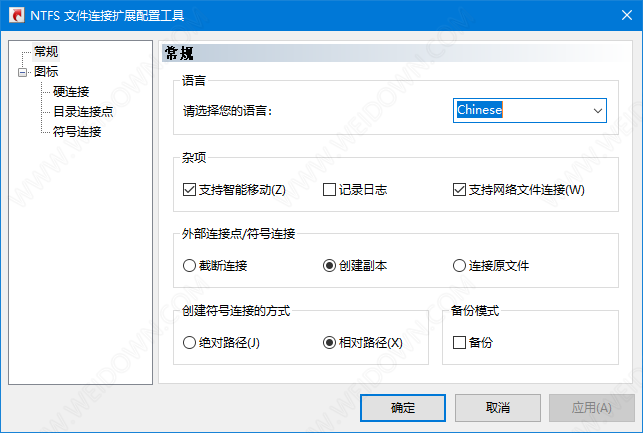643x433 pixels.
Task: Collapse the 图标 tree node
Action: point(23,72)
